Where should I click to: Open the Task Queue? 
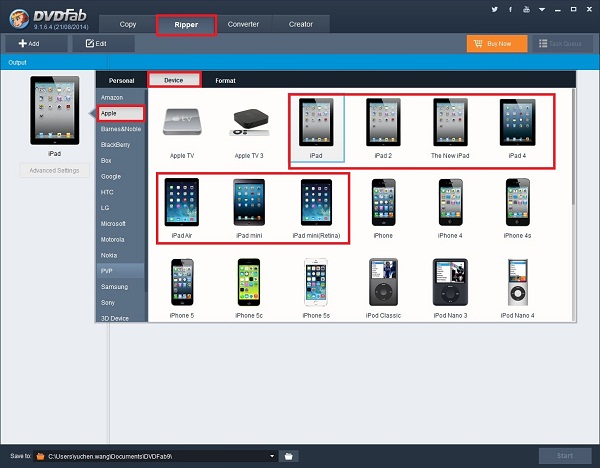click(562, 44)
